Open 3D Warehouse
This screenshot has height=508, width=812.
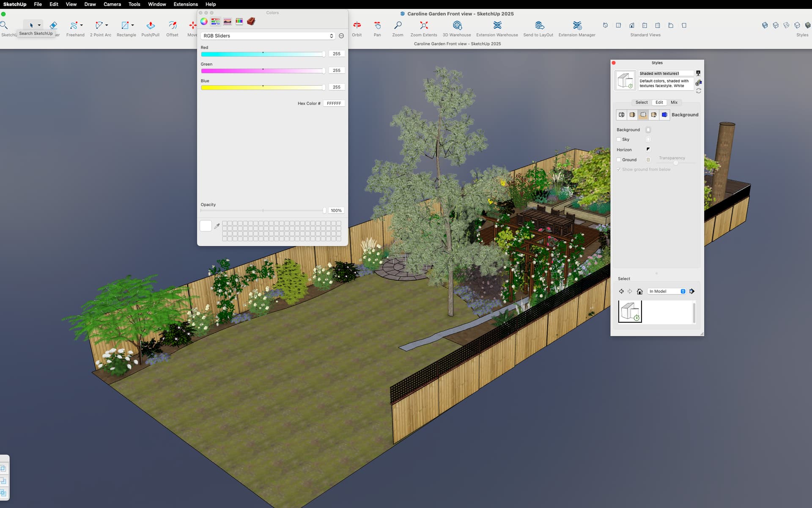point(456,26)
